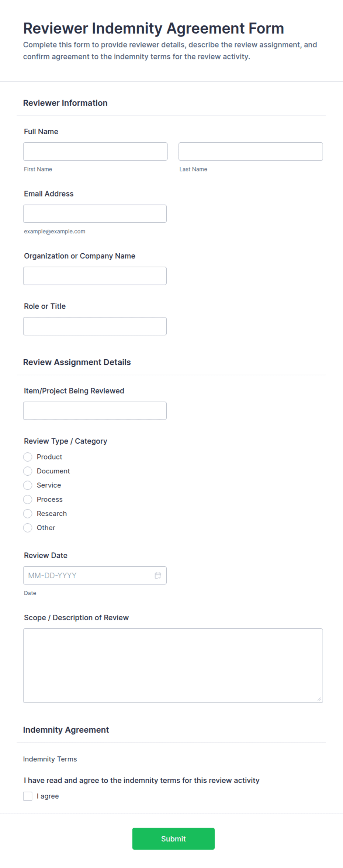Screen dimensions: 343x868
Task: Choose Service as review category
Action: click(x=28, y=485)
